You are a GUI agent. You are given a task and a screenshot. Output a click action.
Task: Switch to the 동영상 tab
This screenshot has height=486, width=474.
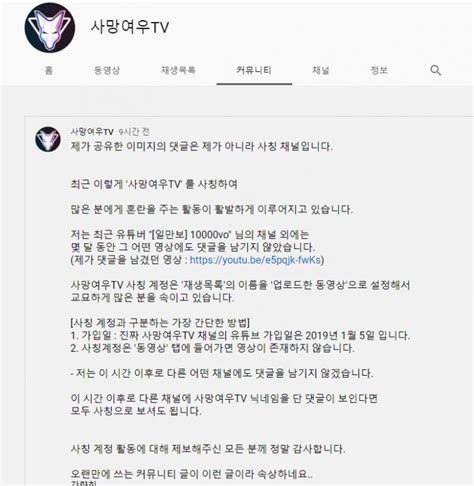[x=107, y=70]
